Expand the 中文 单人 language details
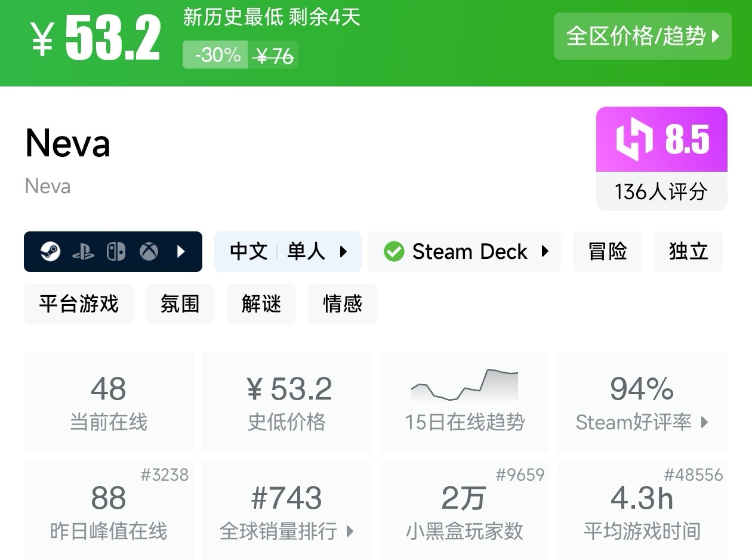 (288, 252)
